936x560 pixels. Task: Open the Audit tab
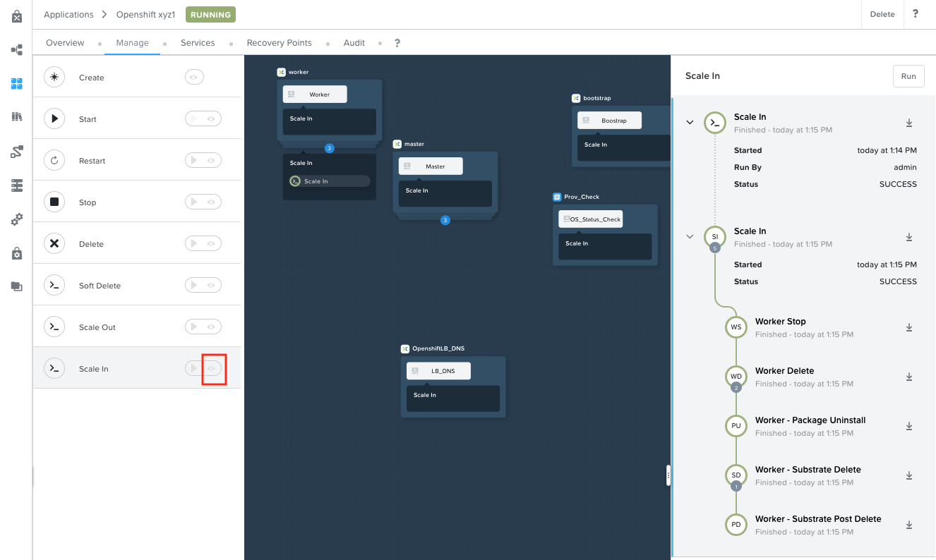point(354,43)
